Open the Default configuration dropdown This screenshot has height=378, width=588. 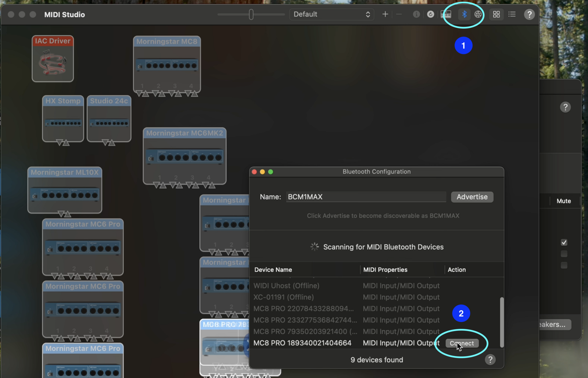pos(331,14)
